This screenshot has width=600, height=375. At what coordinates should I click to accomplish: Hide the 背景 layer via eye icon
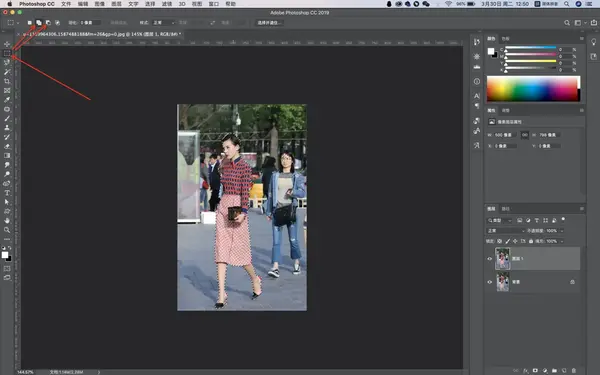[x=489, y=282]
